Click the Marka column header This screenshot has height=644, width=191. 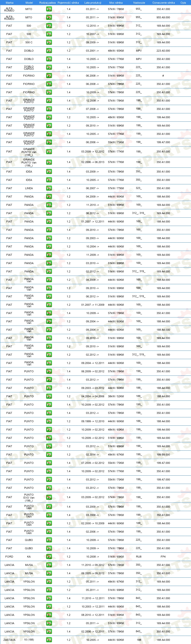coord(10,3)
